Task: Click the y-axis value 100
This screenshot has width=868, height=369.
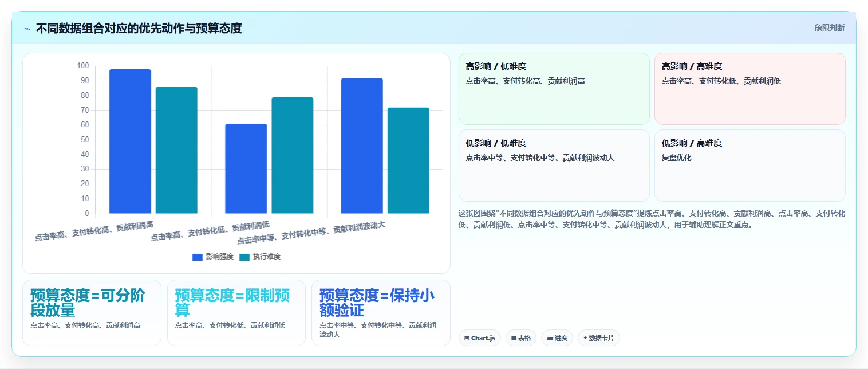Action: tap(83, 66)
